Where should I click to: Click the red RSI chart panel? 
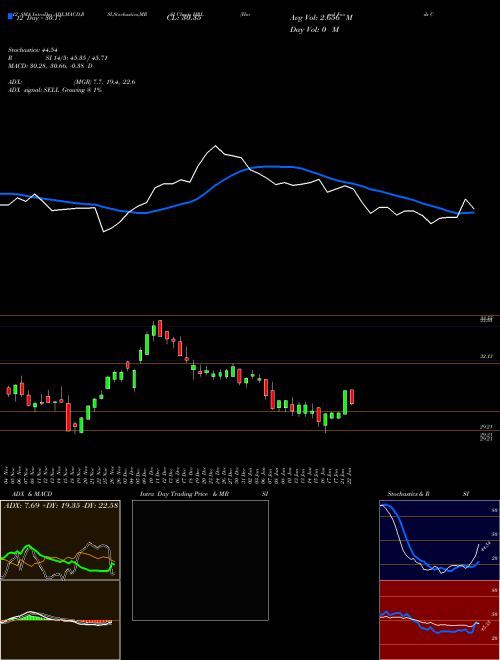[439, 620]
